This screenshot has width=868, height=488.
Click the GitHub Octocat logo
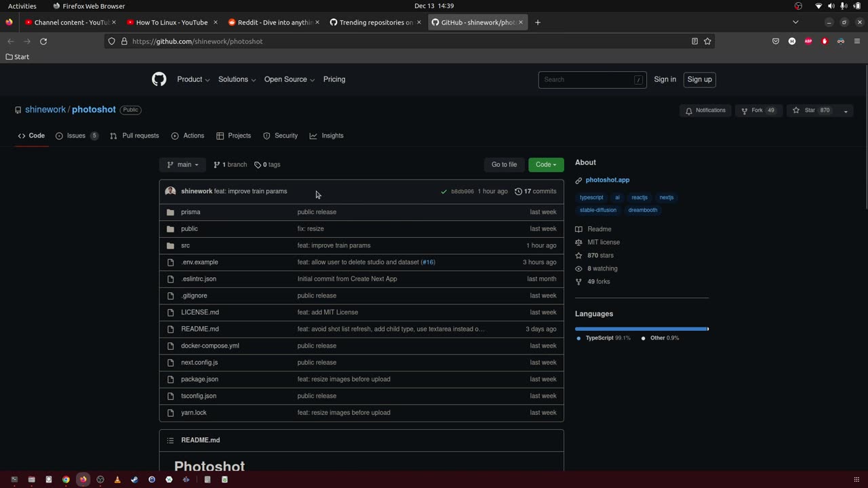[159, 79]
